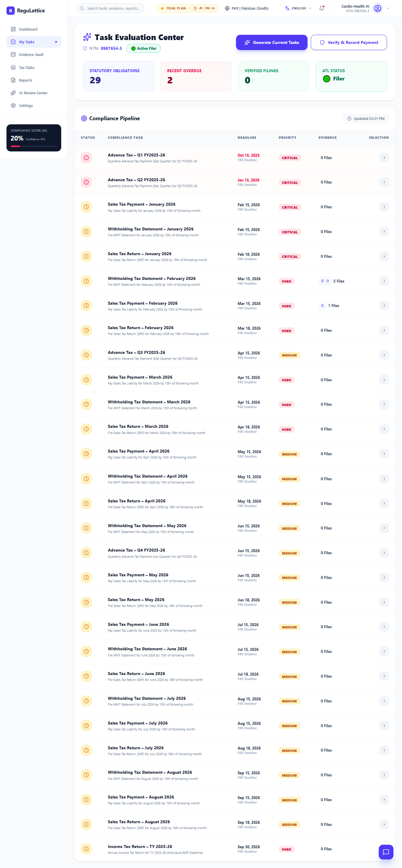Viewport: 402px width, 868px height.
Task: Click the compliance score progress bar
Action: tap(34, 146)
